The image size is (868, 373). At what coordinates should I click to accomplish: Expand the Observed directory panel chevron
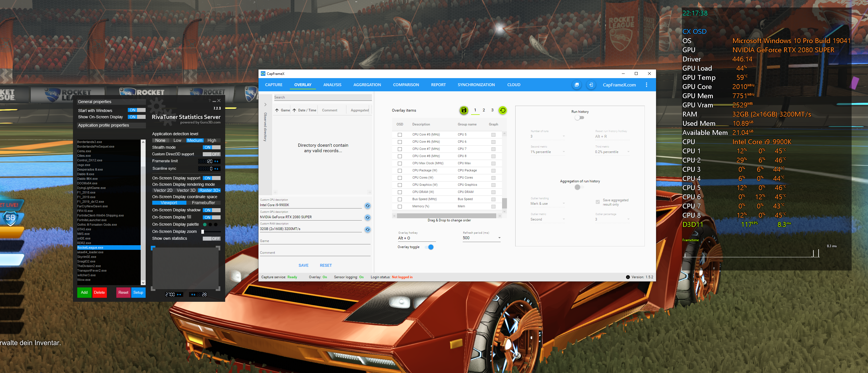point(265,105)
